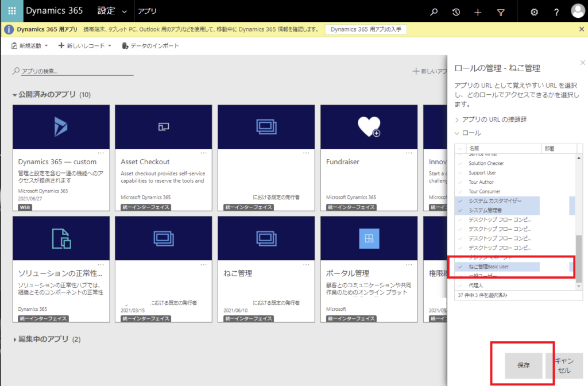Click the plus quick create icon
This screenshot has width=588, height=386.
[478, 13]
